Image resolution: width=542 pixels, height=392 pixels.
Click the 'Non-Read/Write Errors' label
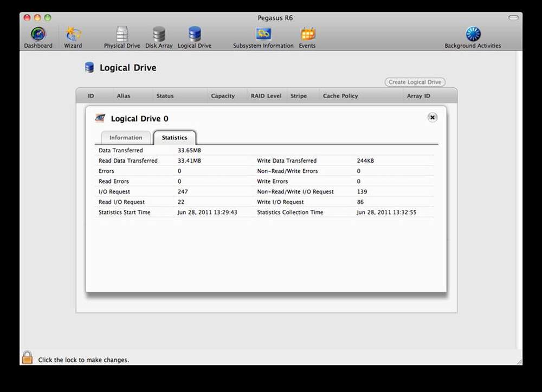click(287, 171)
